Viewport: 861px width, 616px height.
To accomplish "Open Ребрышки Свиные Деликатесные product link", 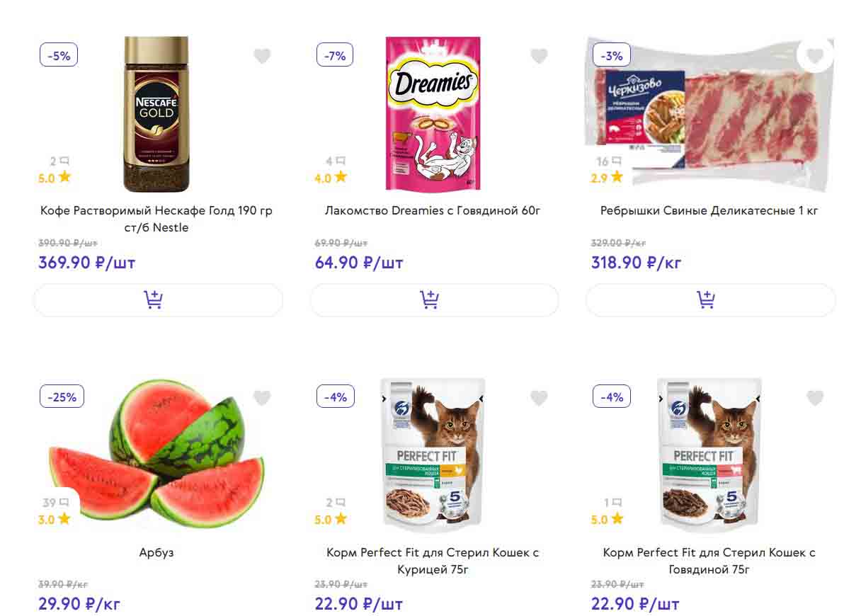I will (x=709, y=210).
